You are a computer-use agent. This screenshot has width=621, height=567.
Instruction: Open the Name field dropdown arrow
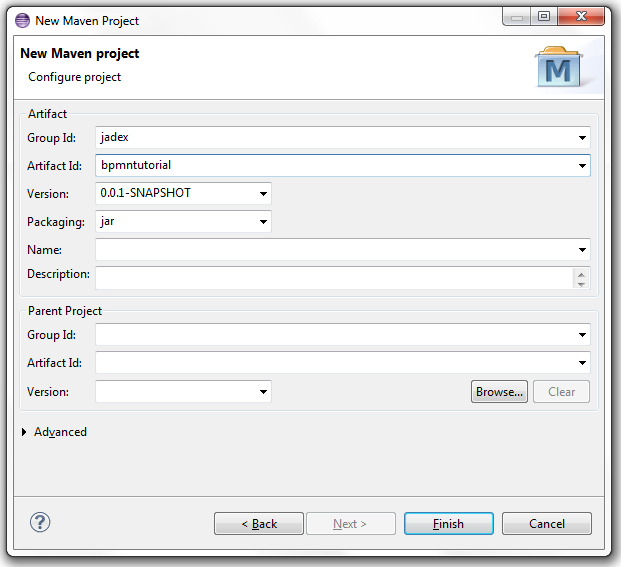coord(582,250)
